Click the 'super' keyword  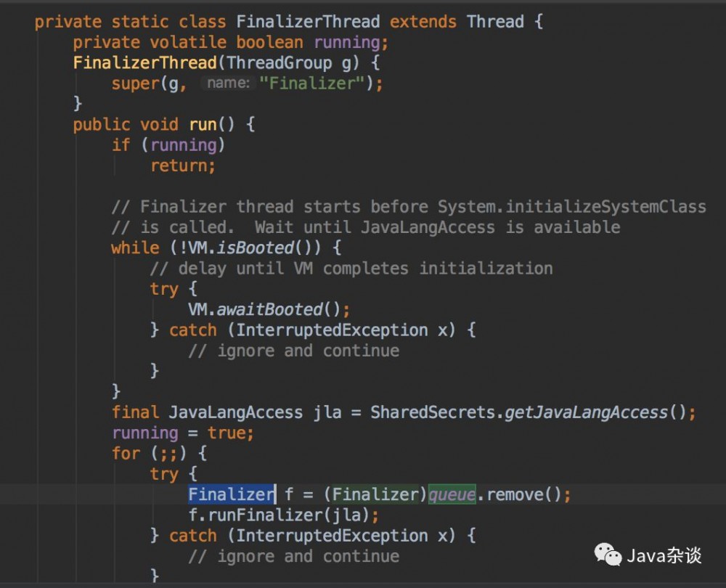pyautogui.click(x=135, y=83)
